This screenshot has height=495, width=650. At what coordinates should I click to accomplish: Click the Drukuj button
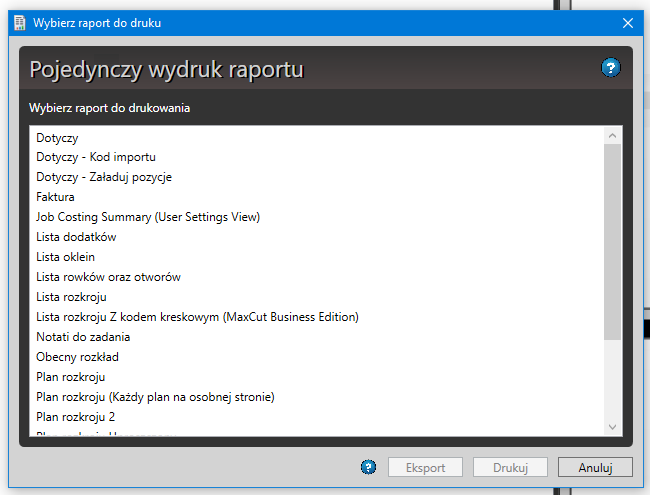[509, 467]
